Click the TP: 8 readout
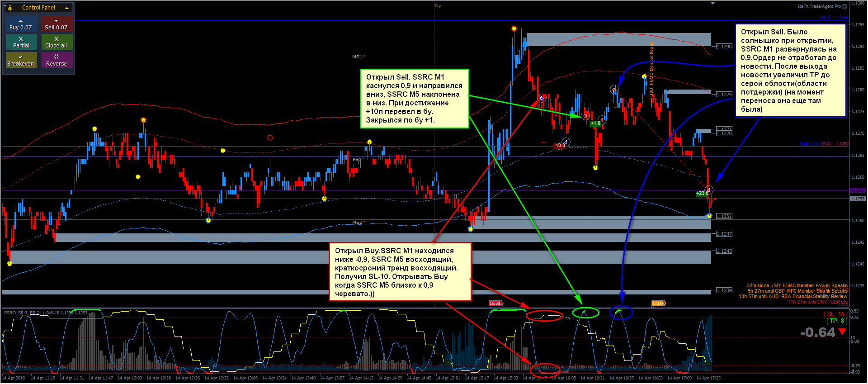Viewport: 868px width, 384px height. [837, 321]
